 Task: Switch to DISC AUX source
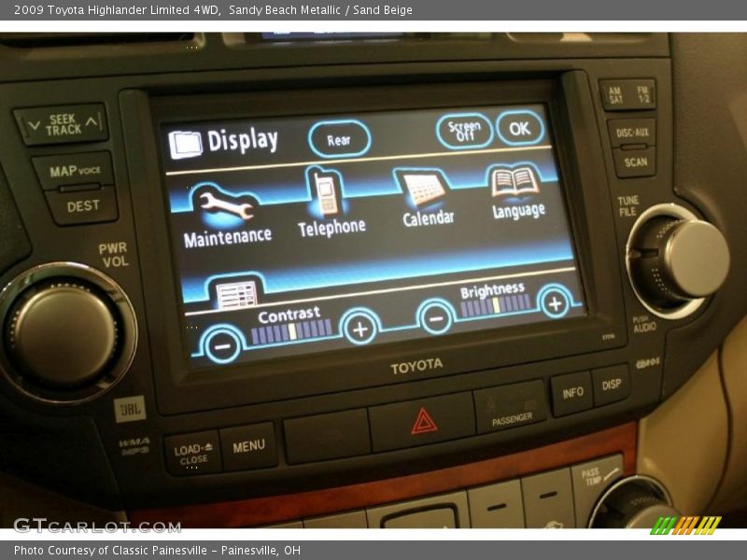(632, 133)
